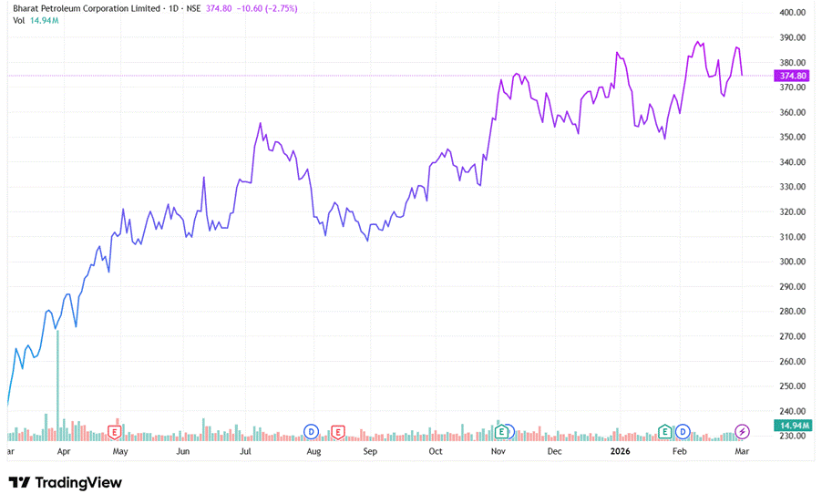Click the Oct label on the time axis
The height and width of the screenshot is (504, 822).
tap(436, 451)
